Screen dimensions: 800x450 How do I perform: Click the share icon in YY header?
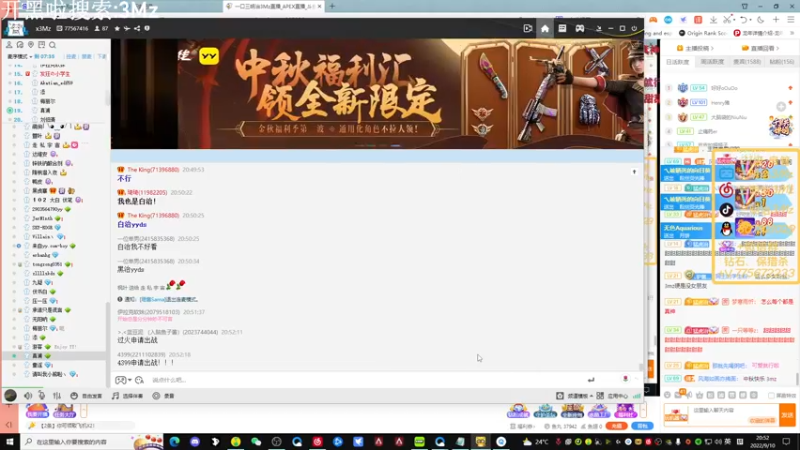pyautogui.click(x=137, y=29)
